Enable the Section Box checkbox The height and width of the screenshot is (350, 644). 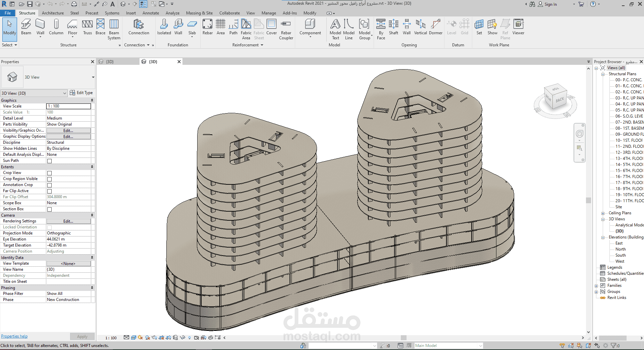[50, 209]
